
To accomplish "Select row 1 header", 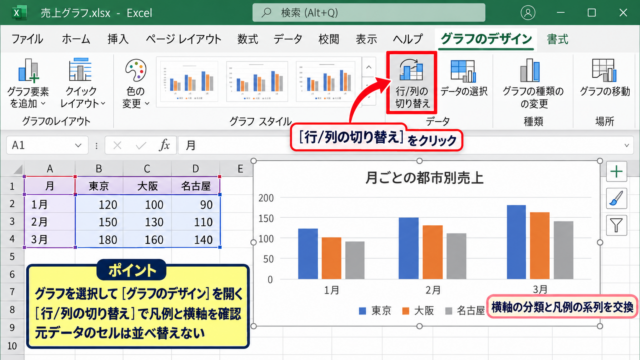I will 12,186.
